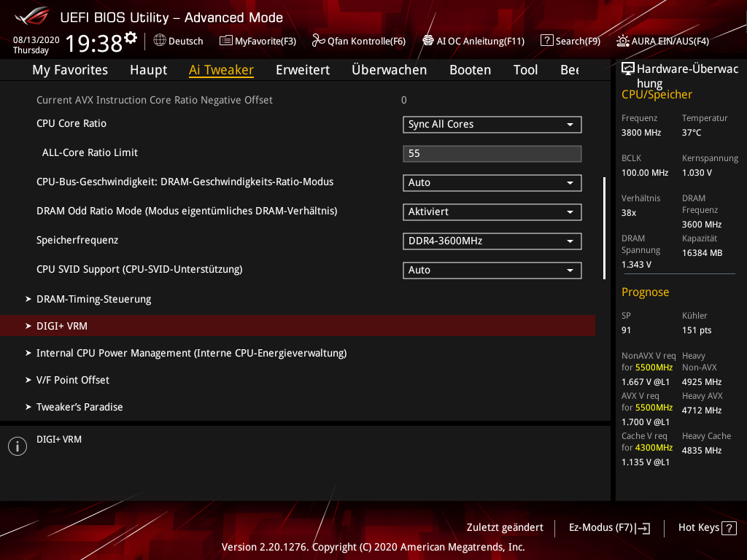Click the AURA lighting icon
This screenshot has width=747, height=560.
pos(623,41)
